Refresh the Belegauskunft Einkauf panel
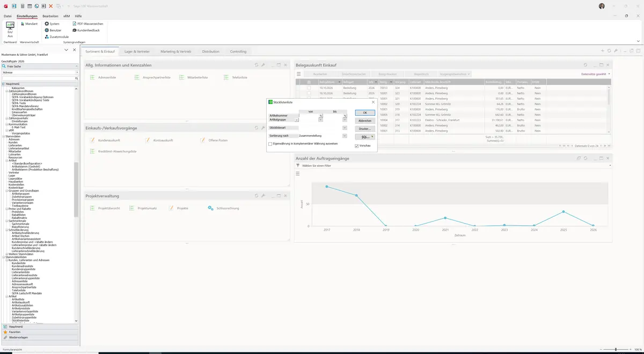Image resolution: width=644 pixels, height=354 pixels. coord(585,65)
